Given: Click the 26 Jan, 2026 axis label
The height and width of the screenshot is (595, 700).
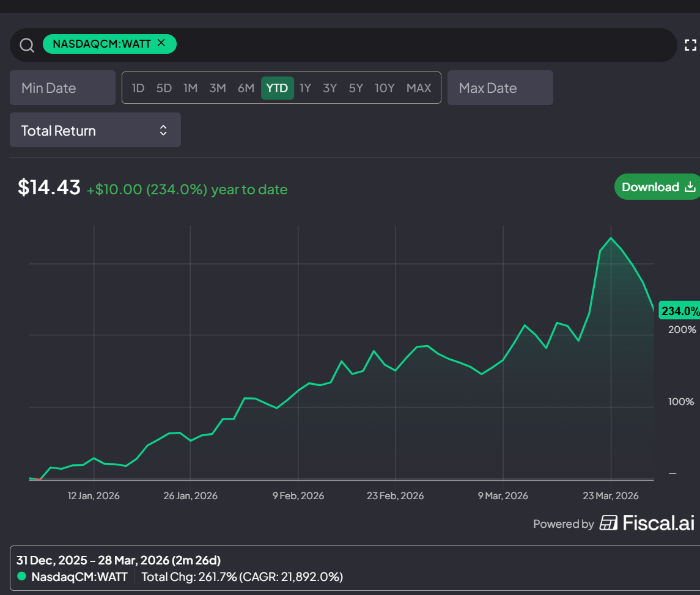Looking at the screenshot, I should [190, 495].
